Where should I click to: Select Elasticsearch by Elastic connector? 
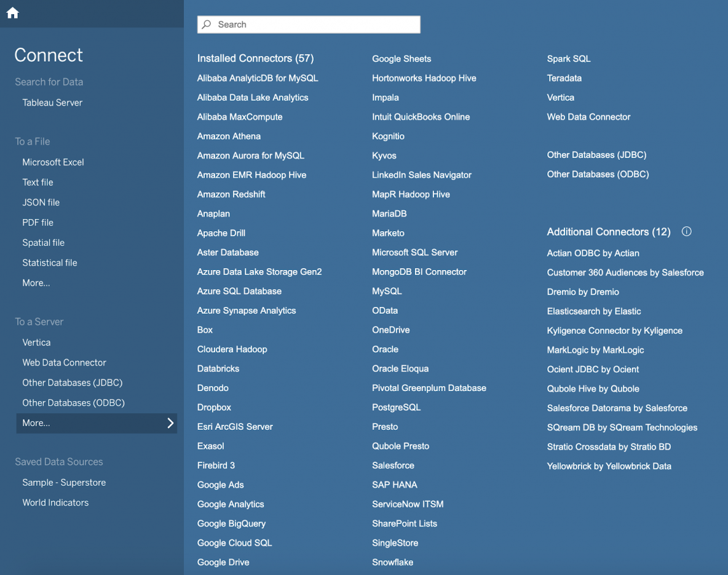(x=594, y=311)
